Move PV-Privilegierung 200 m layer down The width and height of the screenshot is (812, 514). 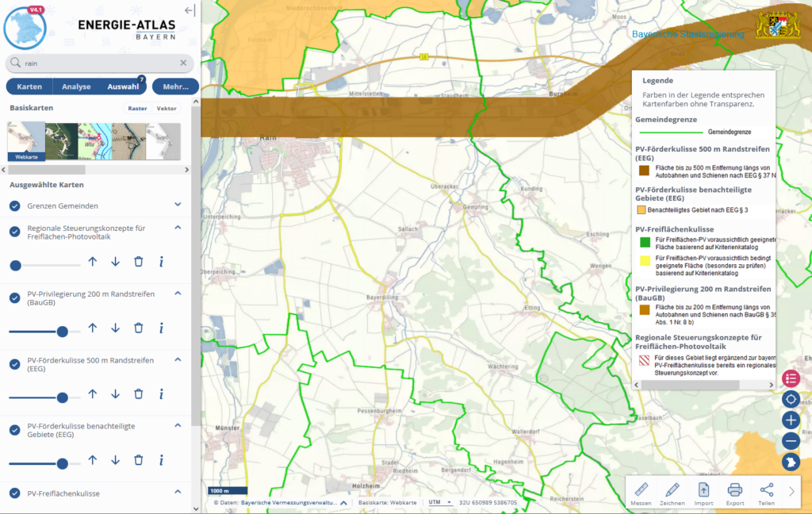[x=116, y=328]
